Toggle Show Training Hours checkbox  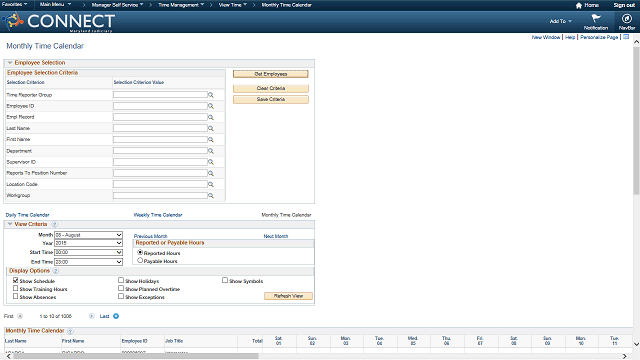click(16, 289)
